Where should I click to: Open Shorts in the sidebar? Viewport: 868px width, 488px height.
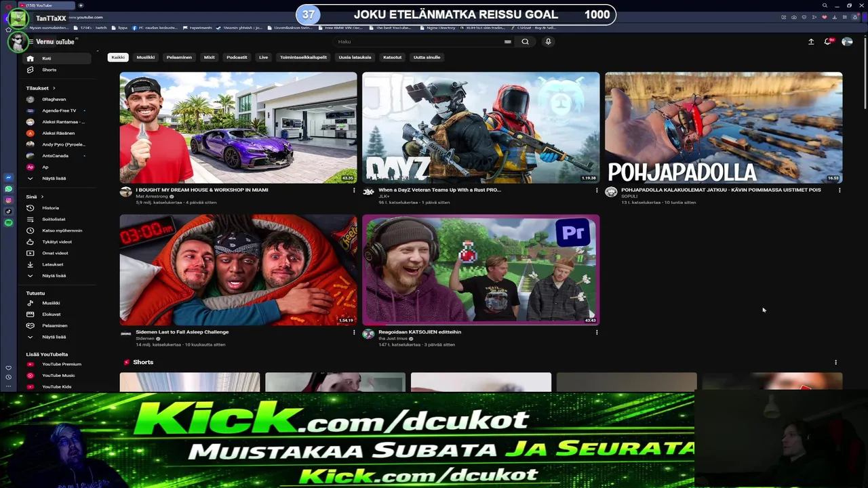pos(58,70)
